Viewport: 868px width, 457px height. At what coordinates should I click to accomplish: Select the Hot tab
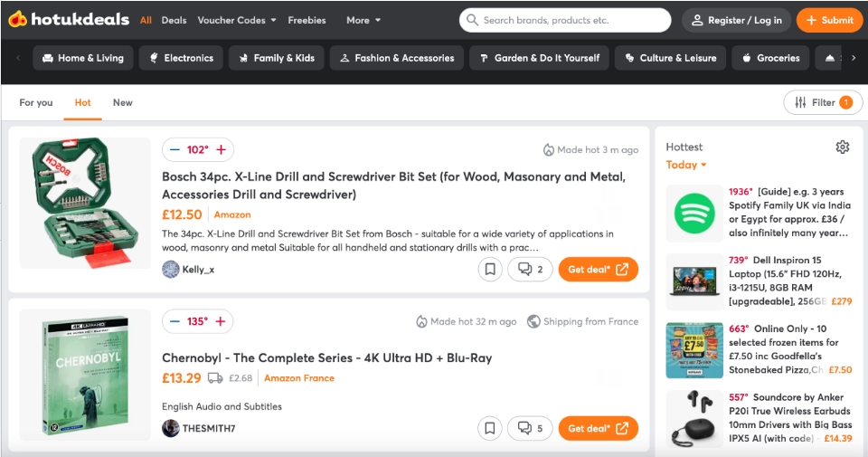click(82, 102)
